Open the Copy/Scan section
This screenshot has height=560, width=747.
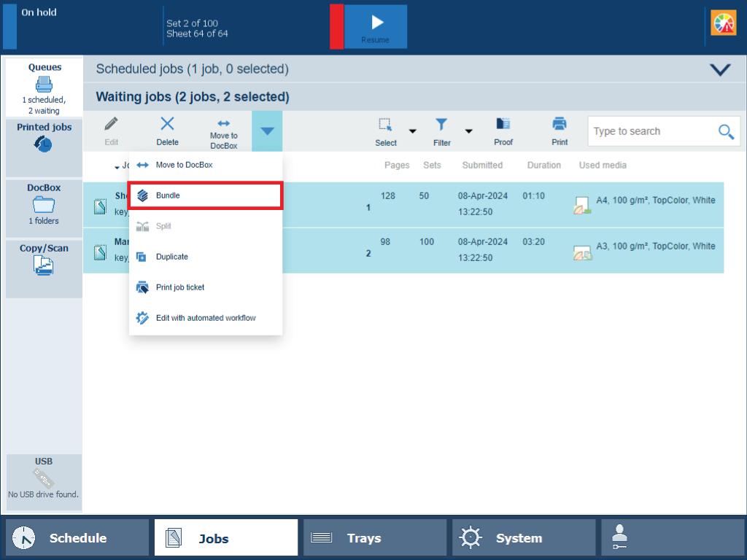tap(44, 266)
